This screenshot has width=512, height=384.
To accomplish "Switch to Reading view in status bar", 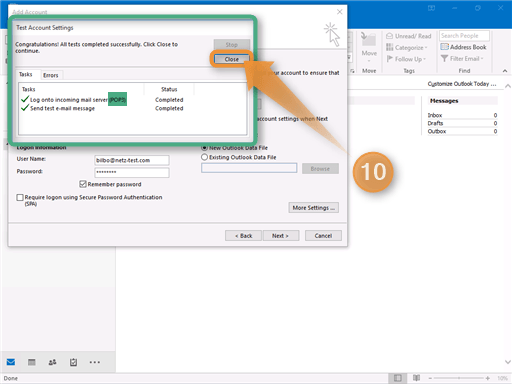I will pos(416,378).
